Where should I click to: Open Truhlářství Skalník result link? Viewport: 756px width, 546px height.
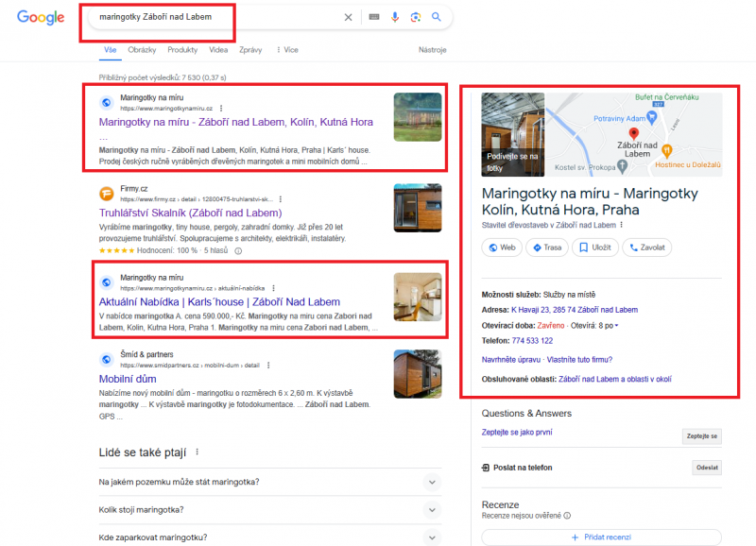coord(191,213)
